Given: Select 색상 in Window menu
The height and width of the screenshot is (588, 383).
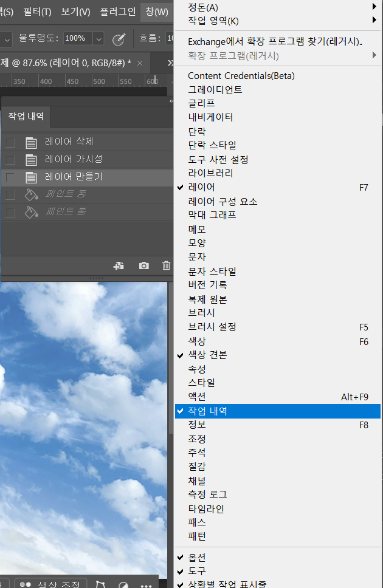Looking at the screenshot, I should pyautogui.click(x=278, y=341).
